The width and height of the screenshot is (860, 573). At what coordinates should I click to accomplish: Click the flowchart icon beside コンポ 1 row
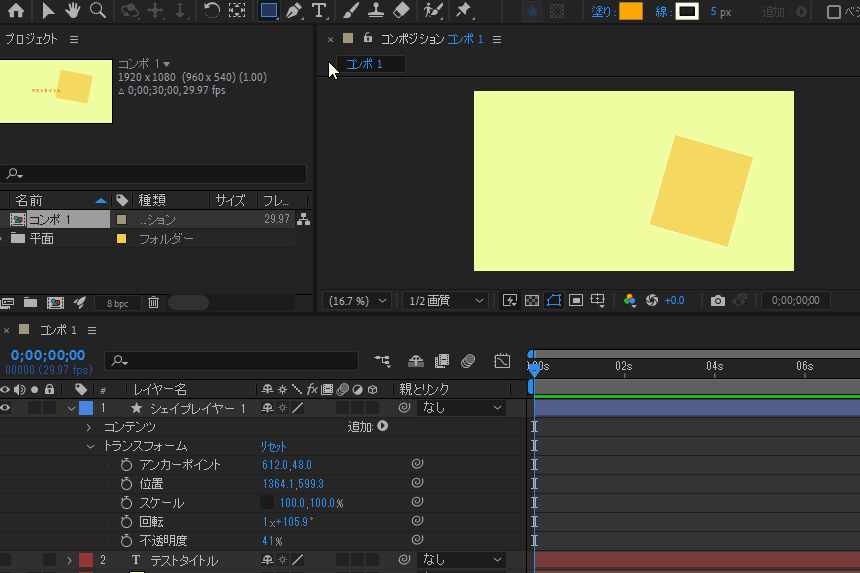pyautogui.click(x=303, y=219)
